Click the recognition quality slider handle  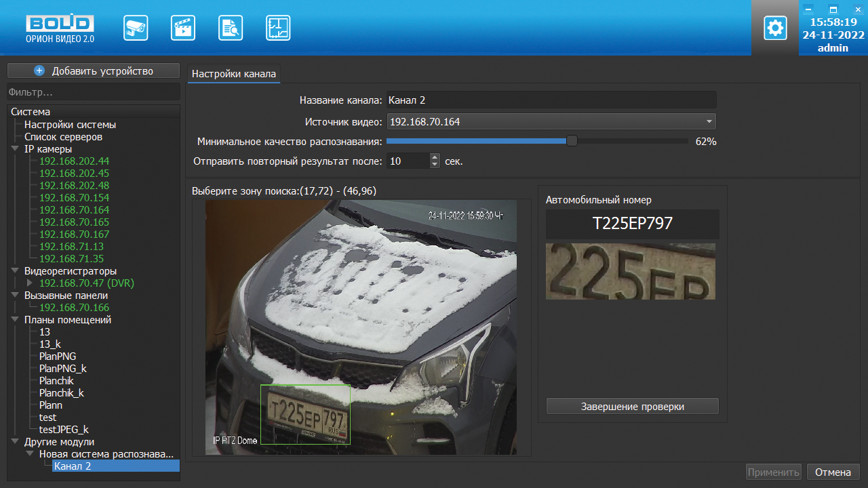pos(572,141)
